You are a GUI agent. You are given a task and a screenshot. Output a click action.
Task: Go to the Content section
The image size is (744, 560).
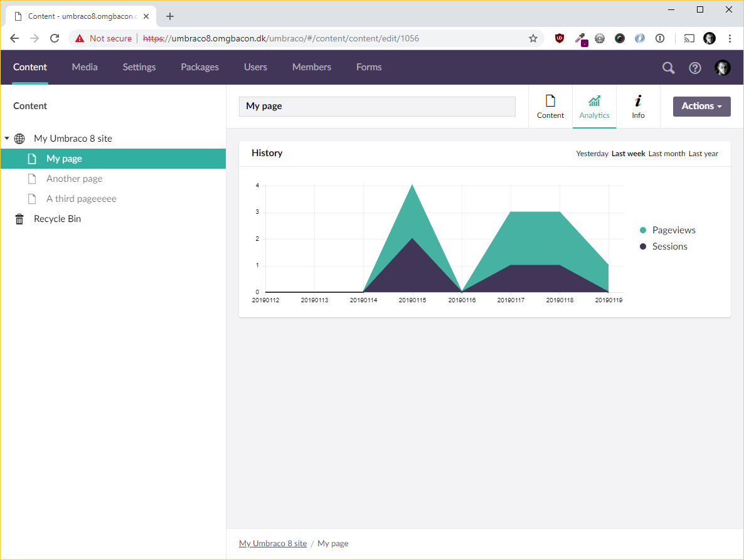(30, 67)
